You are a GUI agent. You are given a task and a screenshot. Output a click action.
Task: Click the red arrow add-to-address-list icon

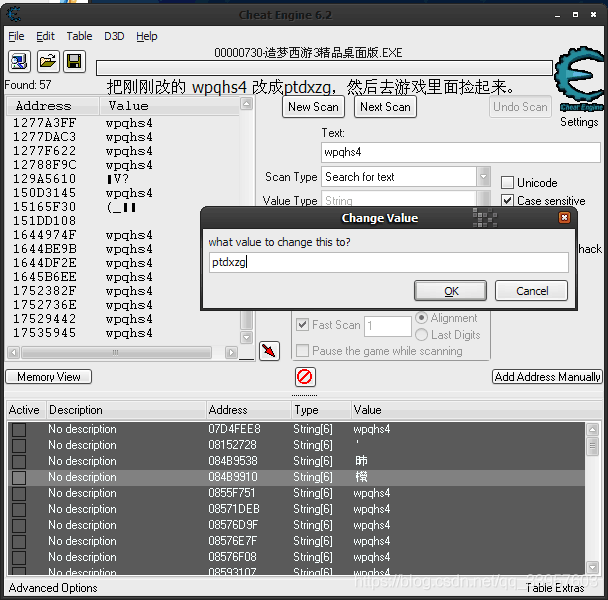(269, 351)
